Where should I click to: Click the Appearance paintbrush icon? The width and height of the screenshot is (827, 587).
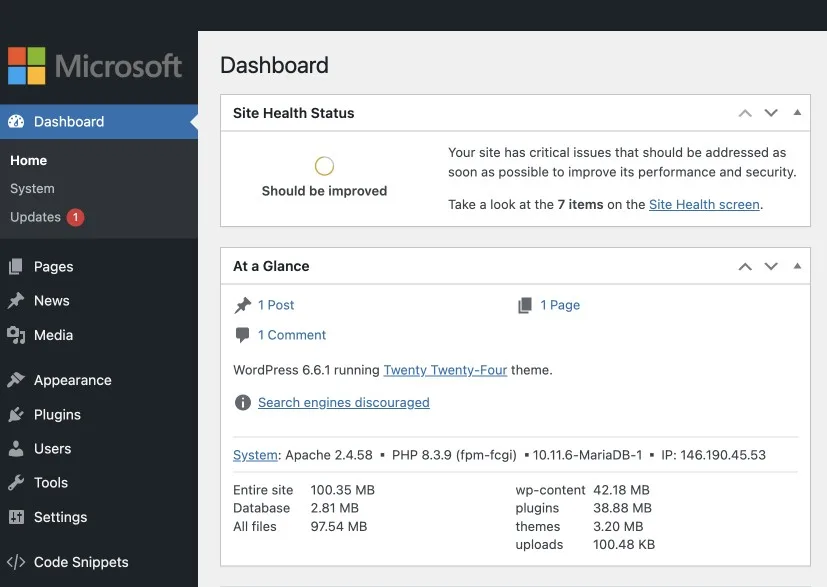coord(16,380)
